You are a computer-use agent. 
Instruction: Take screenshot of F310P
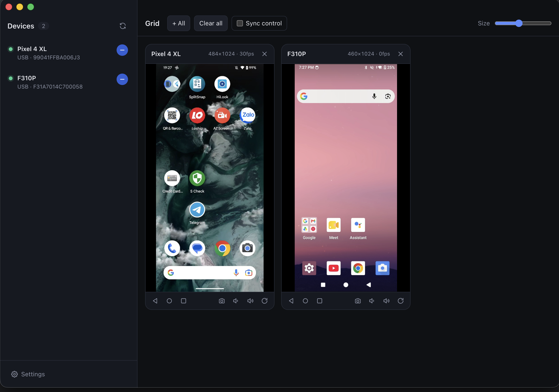358,301
